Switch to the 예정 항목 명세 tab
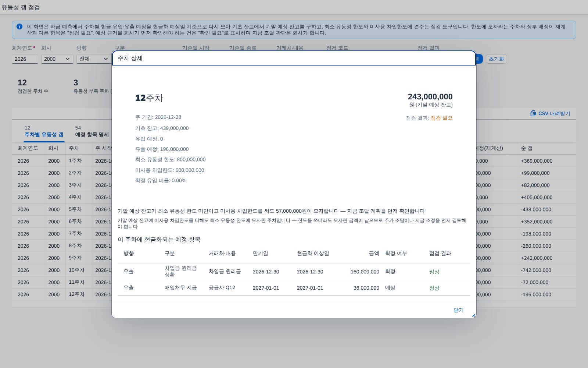 92,132
